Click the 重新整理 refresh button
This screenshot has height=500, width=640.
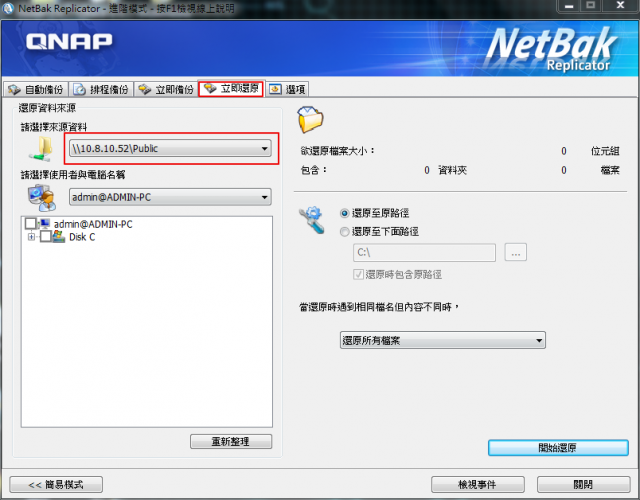click(231, 441)
